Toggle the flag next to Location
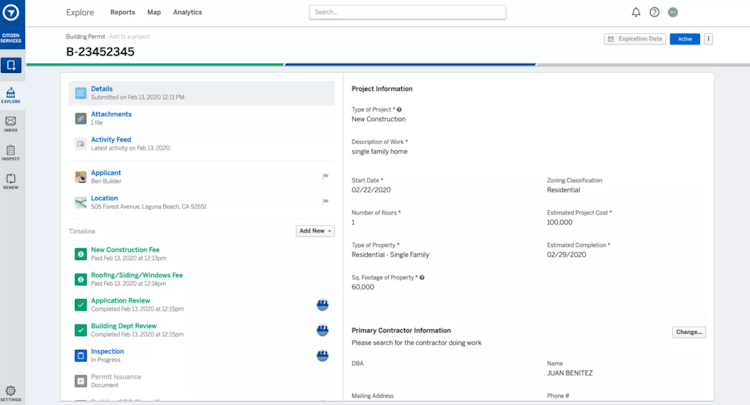The image size is (750, 405). pyautogui.click(x=325, y=201)
